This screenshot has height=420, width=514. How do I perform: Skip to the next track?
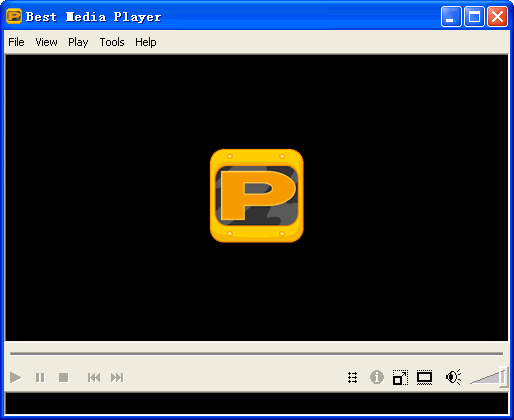117,378
